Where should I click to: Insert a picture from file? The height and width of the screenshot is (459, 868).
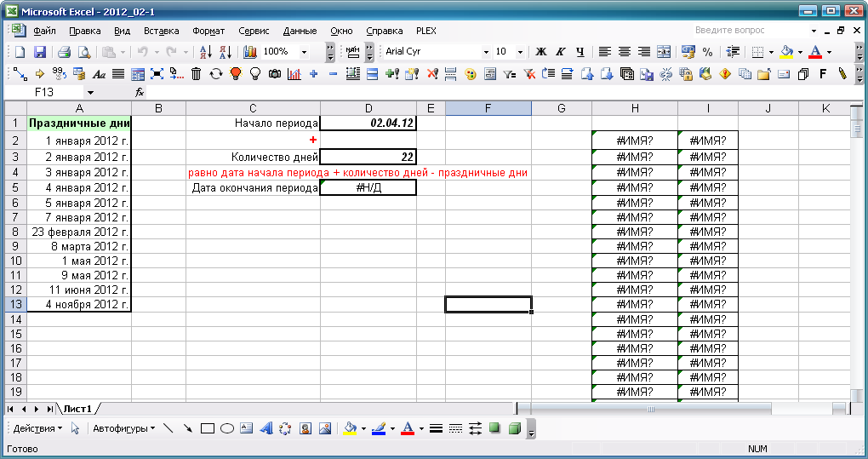pyautogui.click(x=325, y=428)
